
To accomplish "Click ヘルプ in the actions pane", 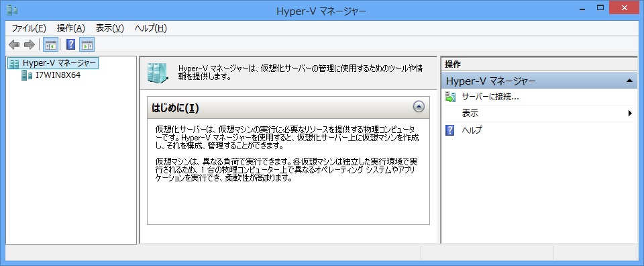I will point(472,130).
